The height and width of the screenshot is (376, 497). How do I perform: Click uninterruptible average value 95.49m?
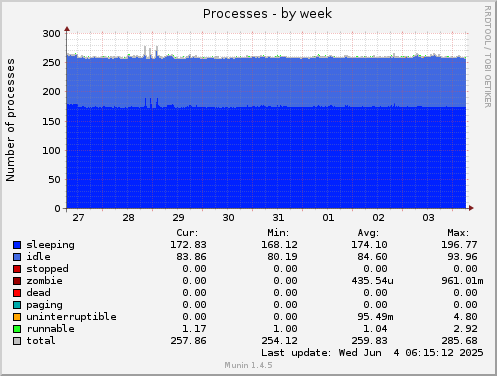click(x=375, y=317)
